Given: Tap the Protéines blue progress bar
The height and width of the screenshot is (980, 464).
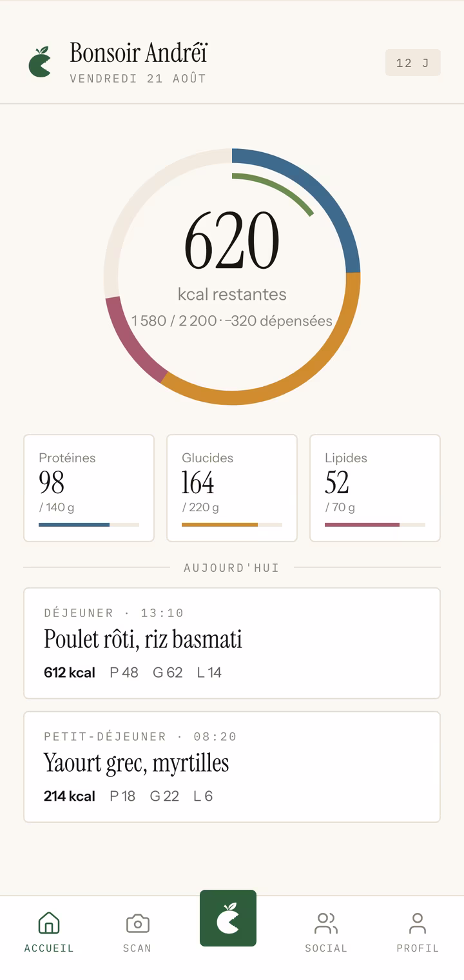Looking at the screenshot, I should tap(74, 525).
